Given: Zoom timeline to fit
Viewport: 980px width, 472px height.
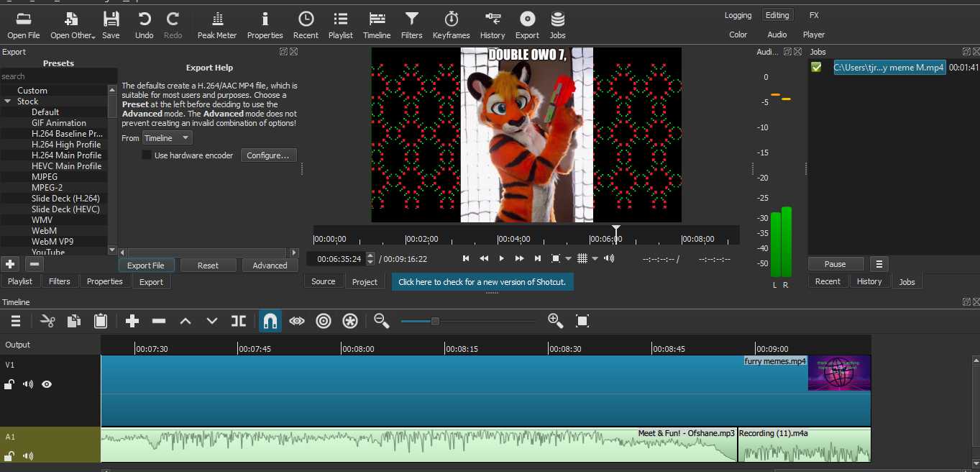Looking at the screenshot, I should 582,322.
